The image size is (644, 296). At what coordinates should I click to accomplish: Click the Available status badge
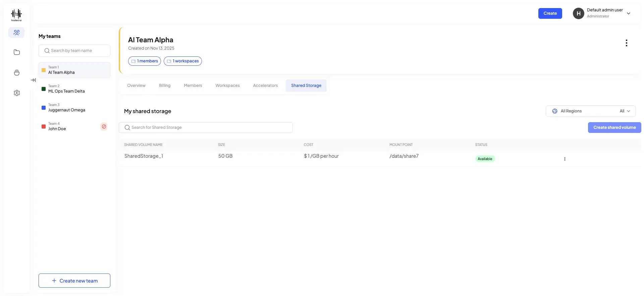(485, 159)
